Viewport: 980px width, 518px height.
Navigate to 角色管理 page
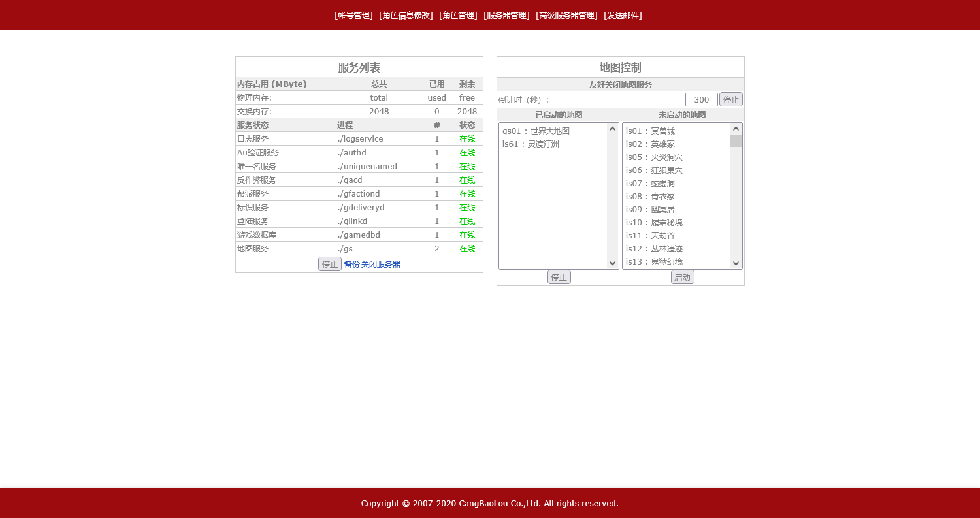coord(458,15)
